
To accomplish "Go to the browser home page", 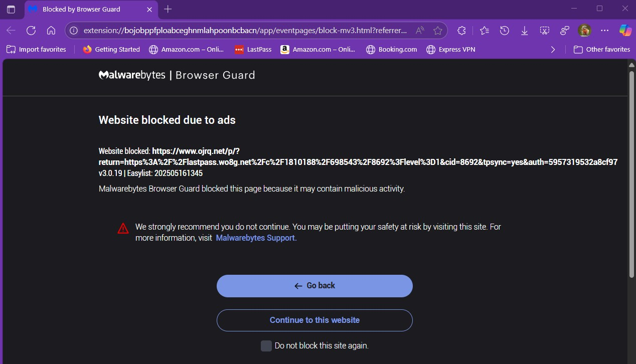I will (x=51, y=31).
